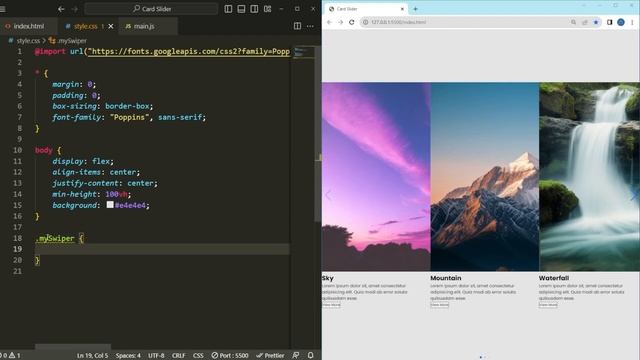Click the slider previous arrow
The image size is (640, 360).
tap(328, 195)
